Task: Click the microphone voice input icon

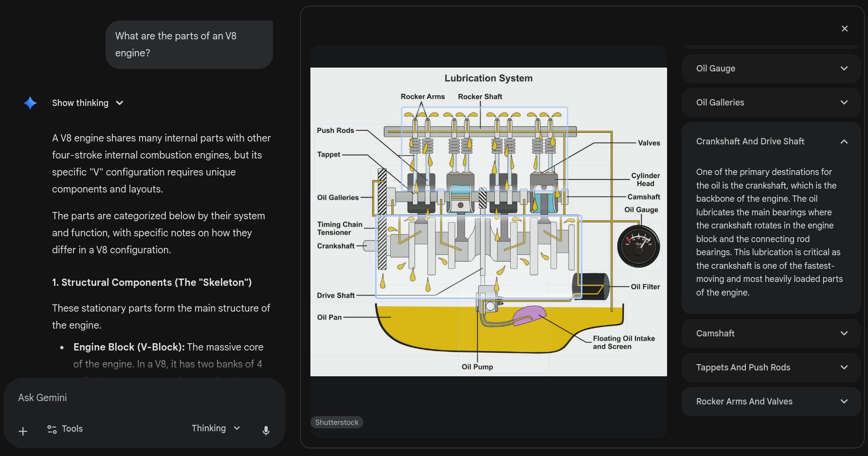Action: (266, 430)
